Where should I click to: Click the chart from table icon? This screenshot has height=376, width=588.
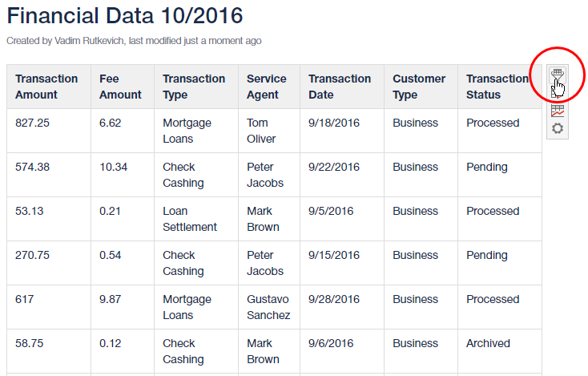[x=558, y=111]
